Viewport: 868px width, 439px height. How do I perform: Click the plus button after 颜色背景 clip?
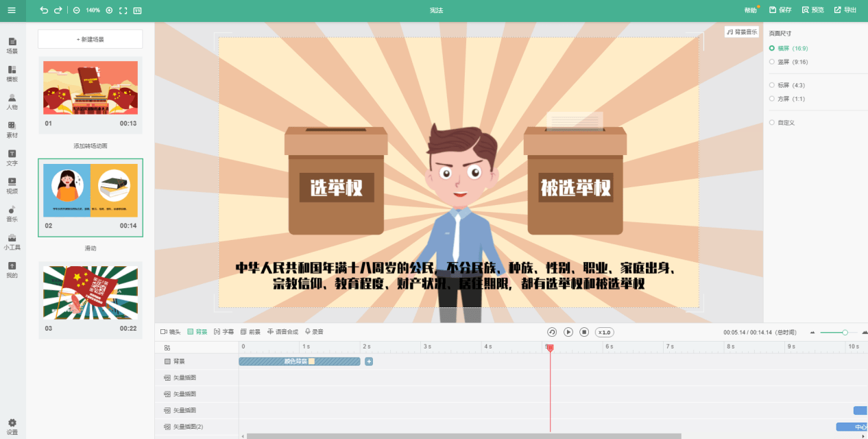(x=369, y=361)
